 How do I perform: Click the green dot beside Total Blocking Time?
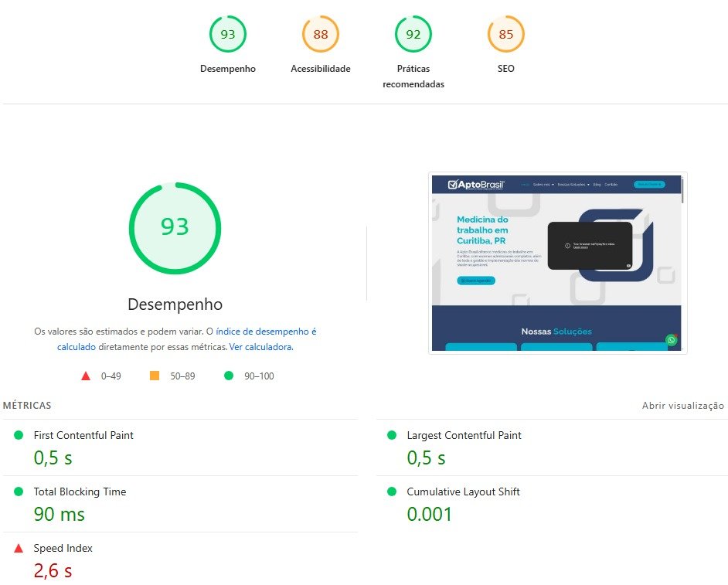point(19,491)
